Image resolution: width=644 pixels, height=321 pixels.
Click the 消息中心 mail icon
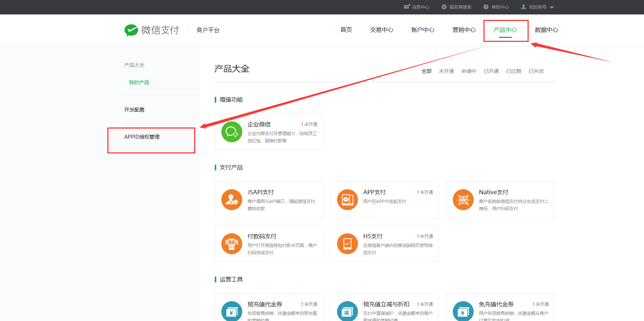[407, 7]
